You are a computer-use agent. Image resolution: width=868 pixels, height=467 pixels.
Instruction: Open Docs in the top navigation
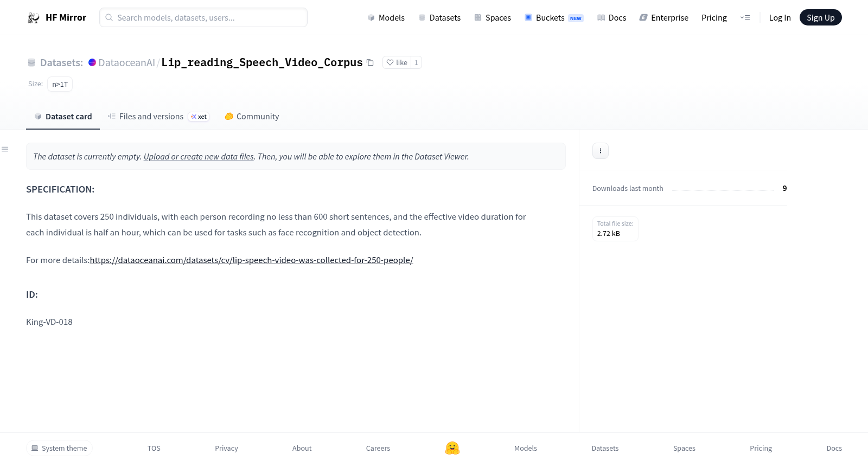pyautogui.click(x=611, y=17)
